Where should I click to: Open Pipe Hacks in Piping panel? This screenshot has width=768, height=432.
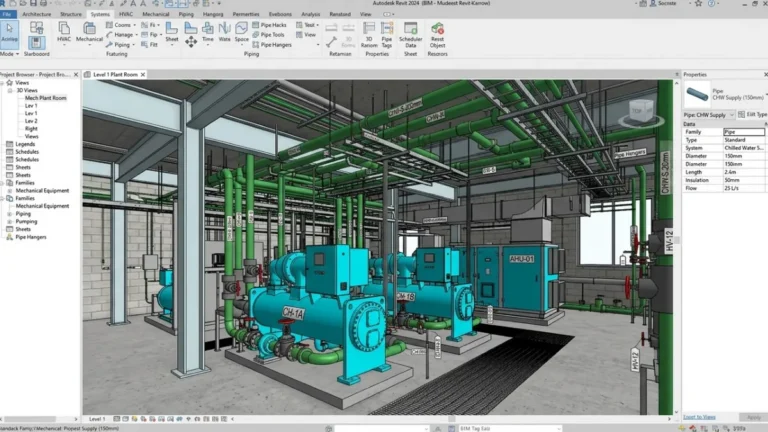pos(269,25)
